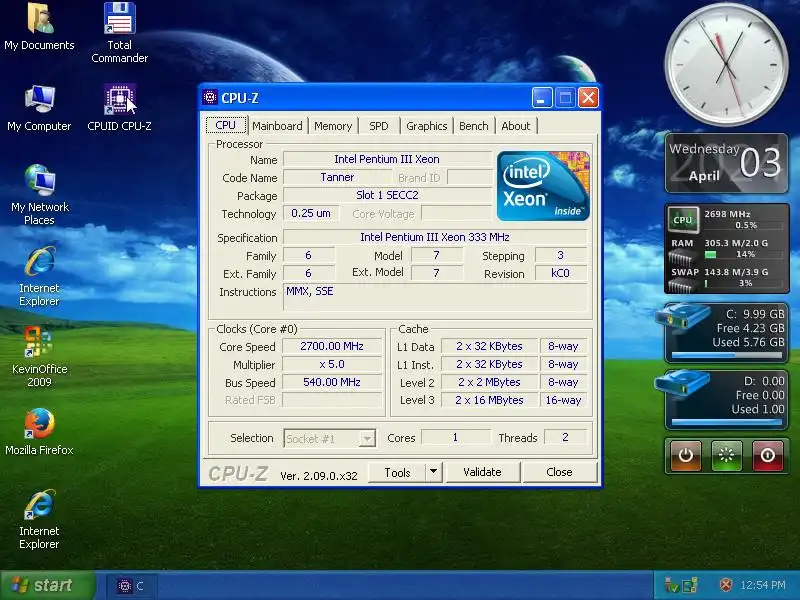This screenshot has width=800, height=600.
Task: Click the Multiplier value x 5.0
Action: click(x=332, y=364)
